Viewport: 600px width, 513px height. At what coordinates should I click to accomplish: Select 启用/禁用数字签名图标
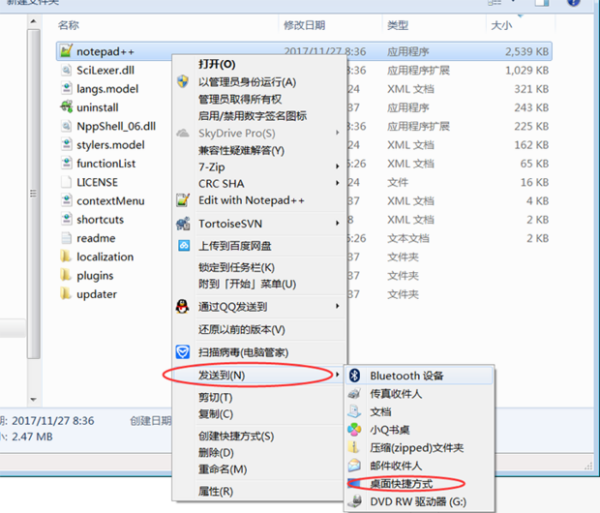pyautogui.click(x=253, y=116)
